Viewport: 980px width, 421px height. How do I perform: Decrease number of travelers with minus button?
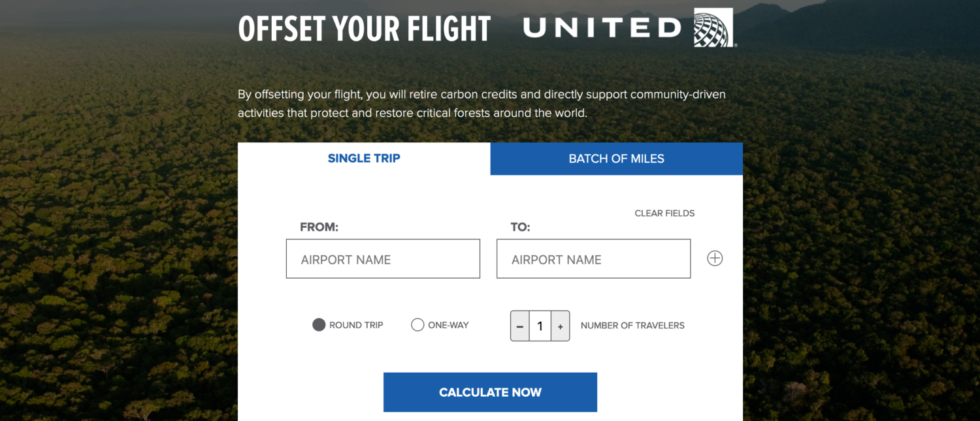(x=520, y=326)
